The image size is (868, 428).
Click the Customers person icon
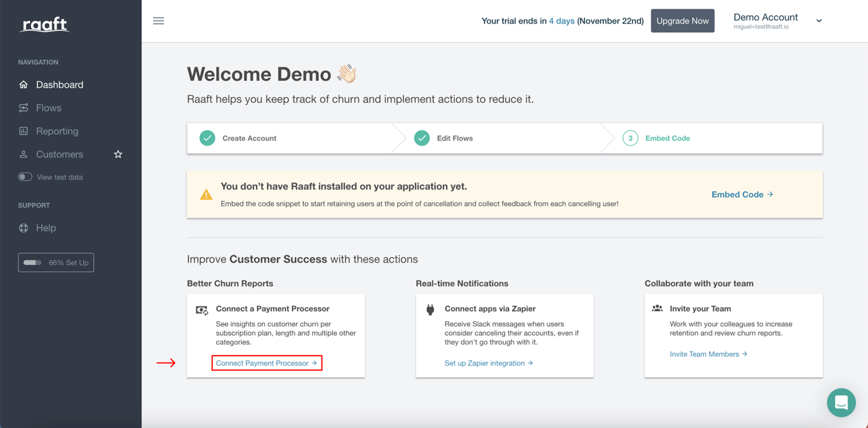(24, 155)
